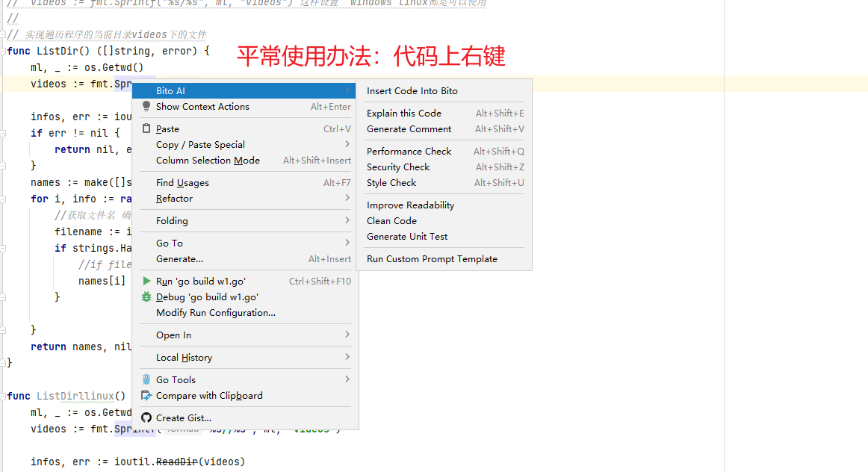Click the ListDir function name in code
Viewport: 868px width, 472px height.
[x=57, y=51]
